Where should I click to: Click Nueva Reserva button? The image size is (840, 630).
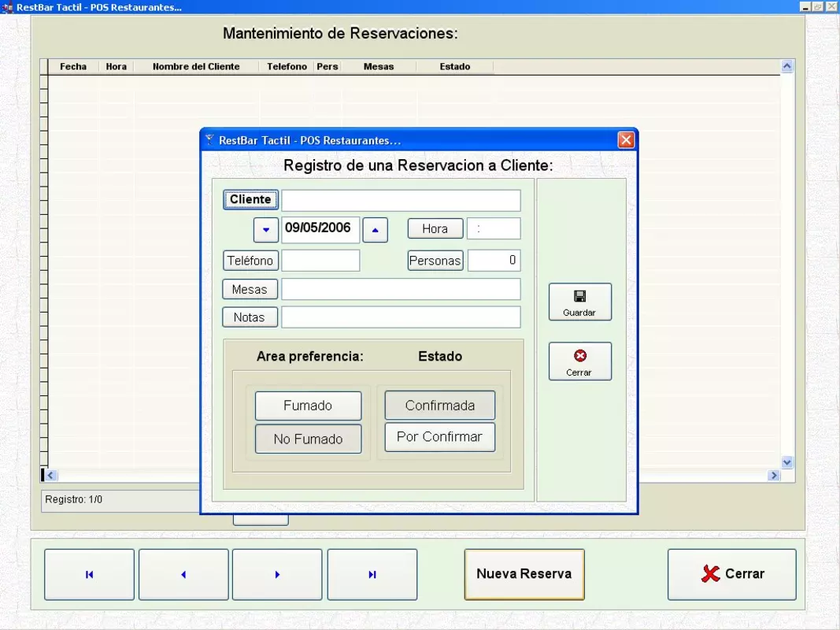coord(524,574)
